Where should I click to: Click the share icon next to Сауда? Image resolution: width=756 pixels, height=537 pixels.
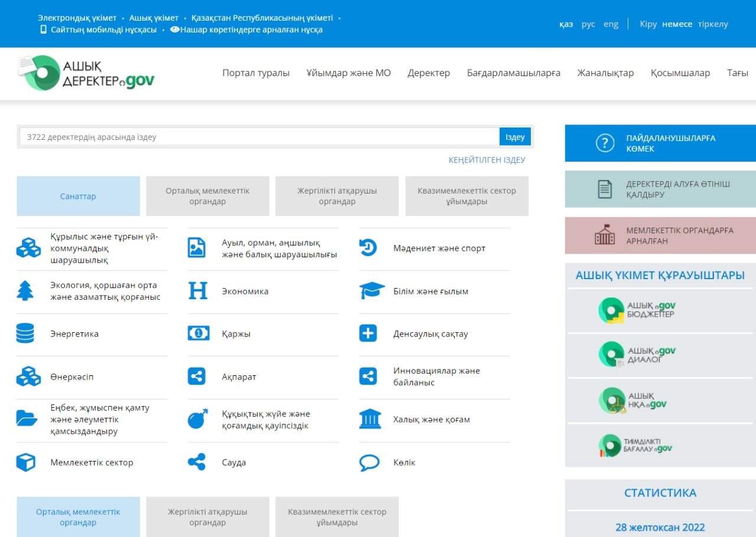(x=197, y=462)
